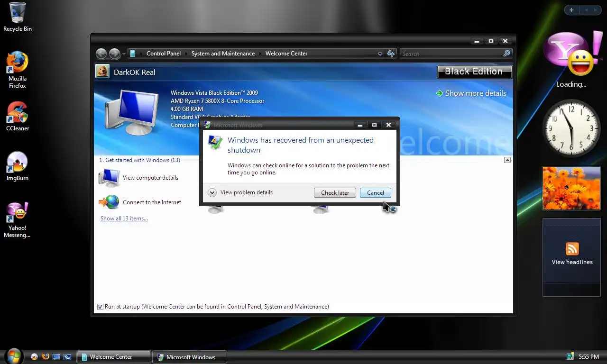
Task: Open the Show all 13 items link
Action: (x=124, y=218)
